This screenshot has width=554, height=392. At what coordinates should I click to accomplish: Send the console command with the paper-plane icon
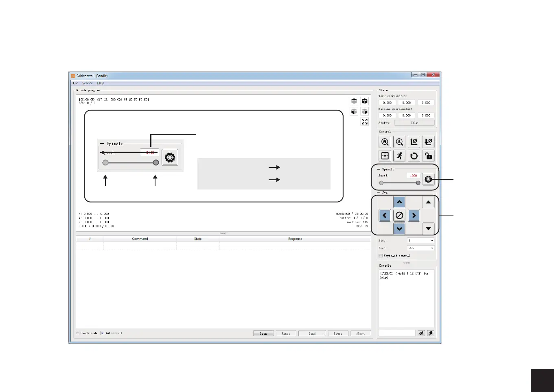(421, 333)
